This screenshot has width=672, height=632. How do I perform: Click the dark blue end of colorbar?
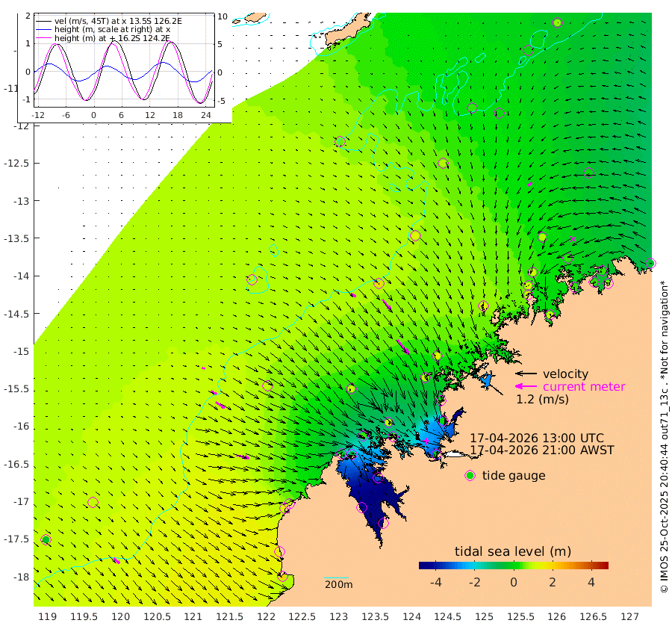tap(422, 565)
